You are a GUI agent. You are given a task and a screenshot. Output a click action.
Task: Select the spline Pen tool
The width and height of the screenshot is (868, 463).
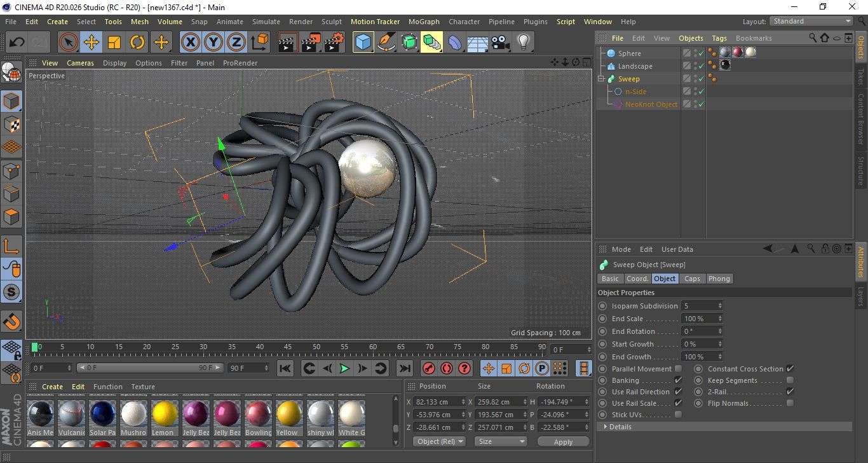386,43
